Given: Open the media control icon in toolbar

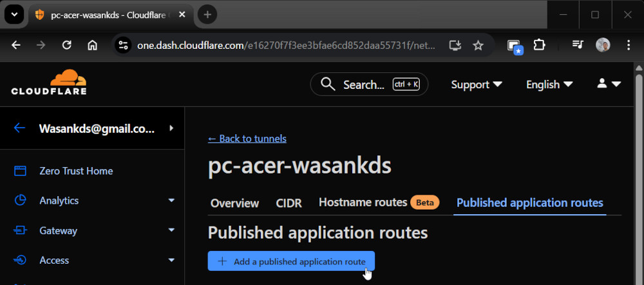Looking at the screenshot, I should click(577, 45).
